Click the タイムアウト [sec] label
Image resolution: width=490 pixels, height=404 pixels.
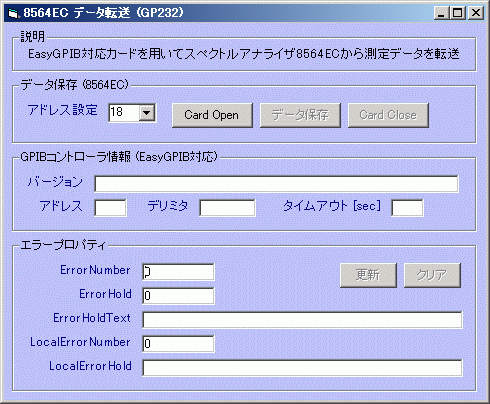tap(332, 206)
